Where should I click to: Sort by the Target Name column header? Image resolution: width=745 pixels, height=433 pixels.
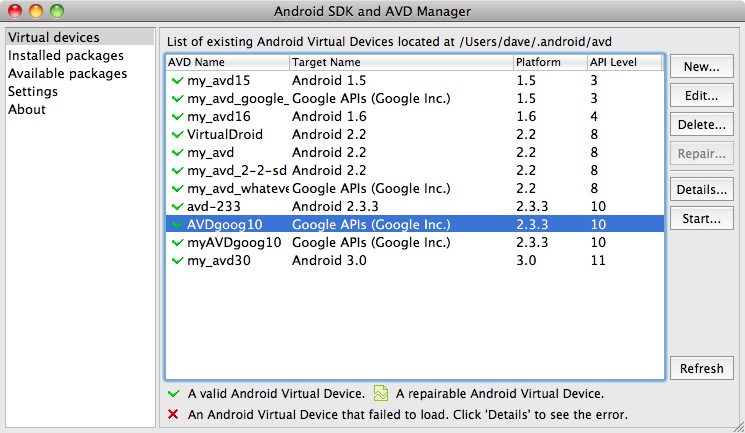tap(401, 62)
